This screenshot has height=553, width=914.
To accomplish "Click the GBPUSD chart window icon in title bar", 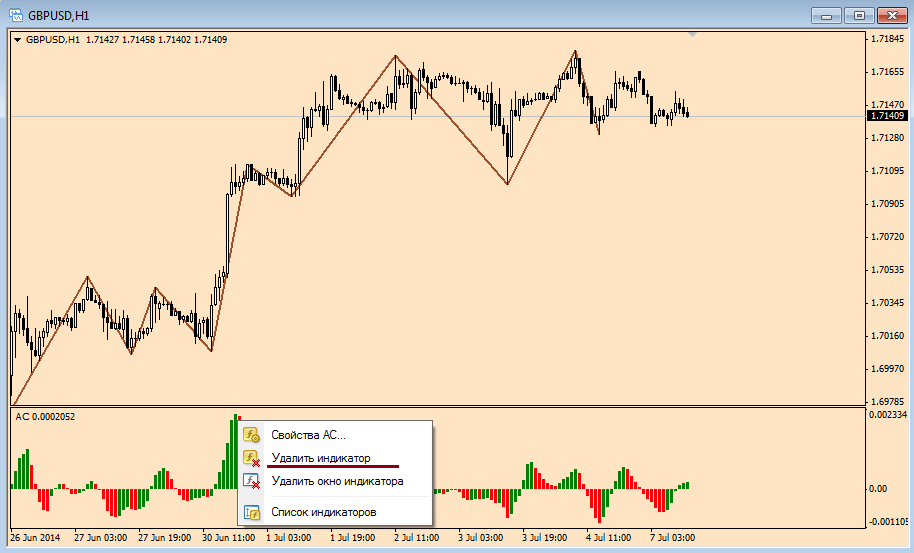I will point(16,15).
